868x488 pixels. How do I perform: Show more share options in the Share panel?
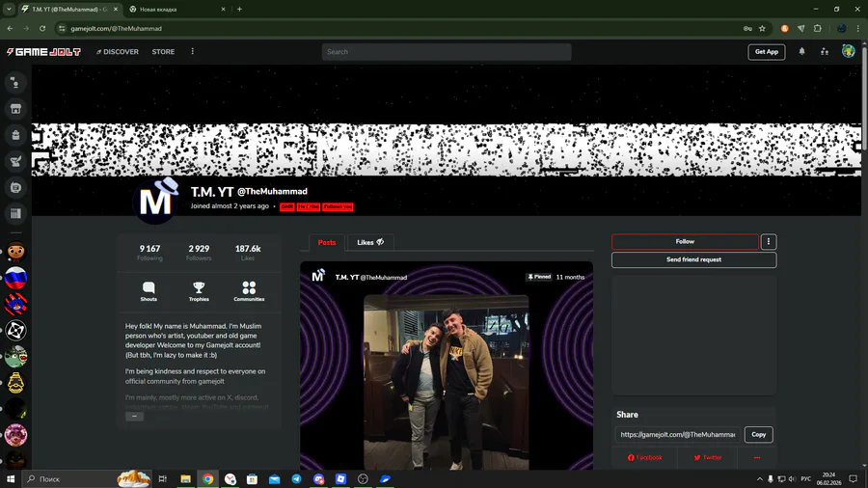click(757, 457)
